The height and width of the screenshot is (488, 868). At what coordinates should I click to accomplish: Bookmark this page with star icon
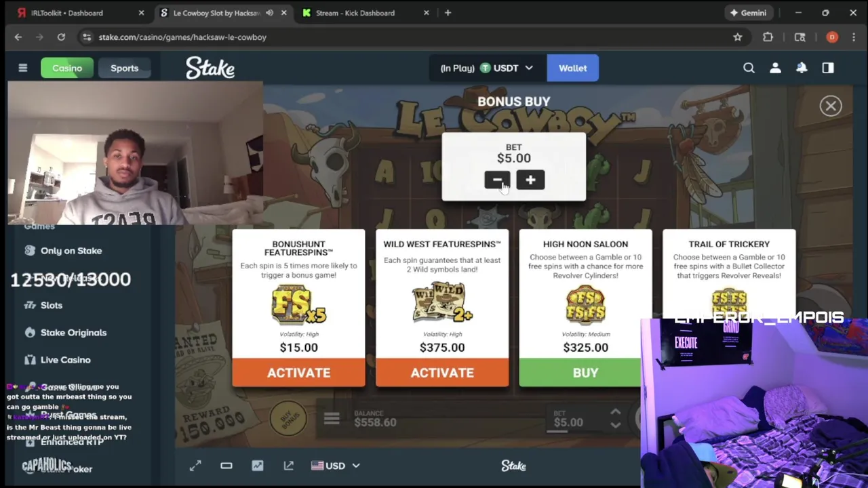(738, 37)
